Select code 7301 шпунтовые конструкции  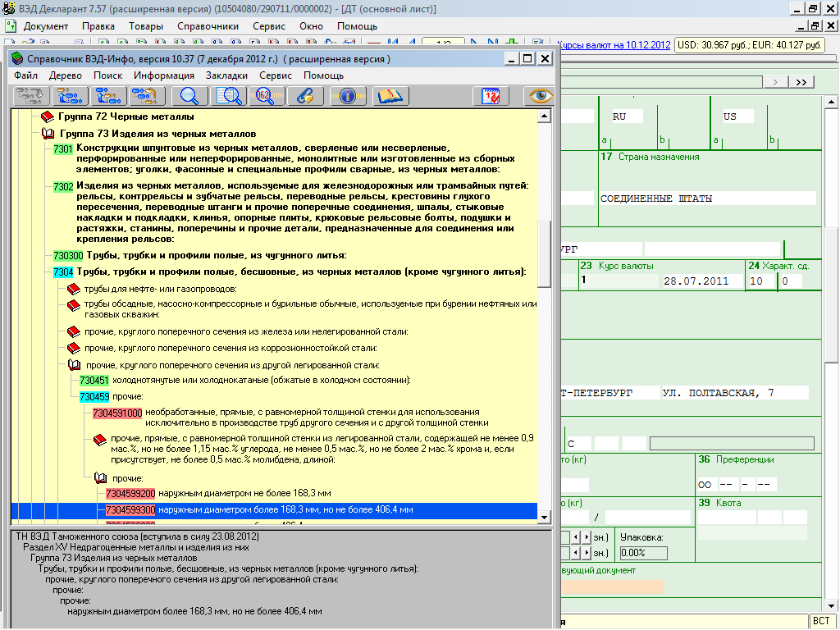coord(63,148)
